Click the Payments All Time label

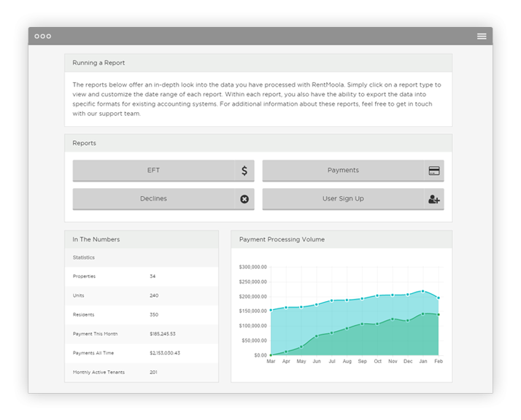click(x=93, y=353)
